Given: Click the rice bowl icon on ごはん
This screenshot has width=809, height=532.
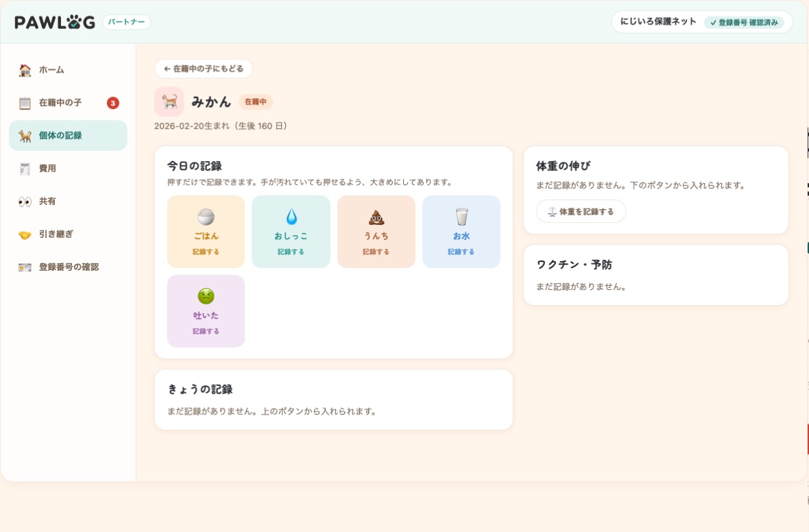Looking at the screenshot, I should (206, 217).
